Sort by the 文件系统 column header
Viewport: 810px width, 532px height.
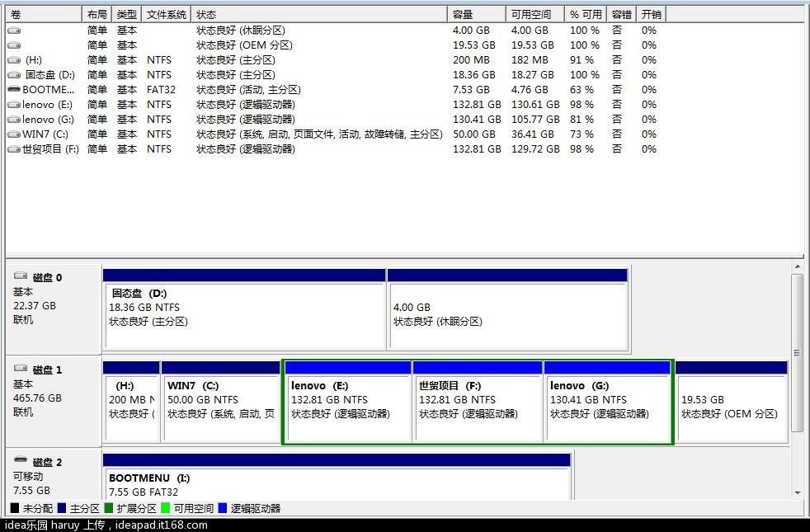pyautogui.click(x=167, y=15)
